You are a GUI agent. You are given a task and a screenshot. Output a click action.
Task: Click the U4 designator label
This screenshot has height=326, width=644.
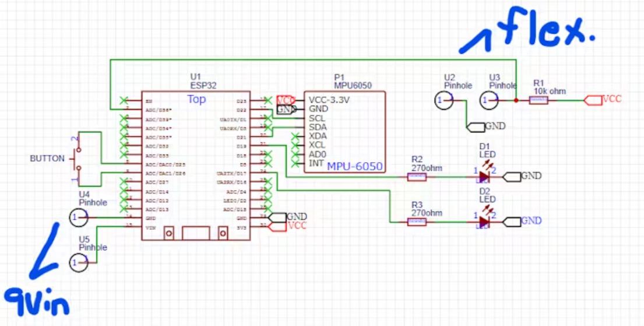[85, 194]
